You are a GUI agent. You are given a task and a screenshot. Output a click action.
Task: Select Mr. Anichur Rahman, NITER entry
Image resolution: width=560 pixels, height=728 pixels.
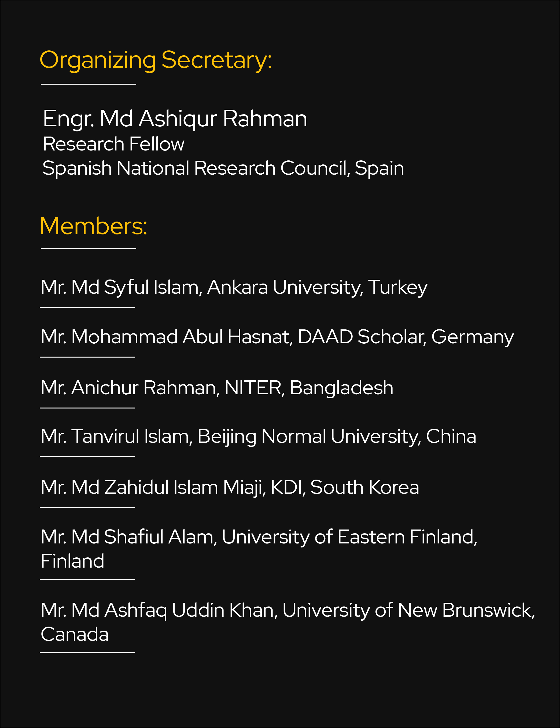pyautogui.click(x=217, y=388)
